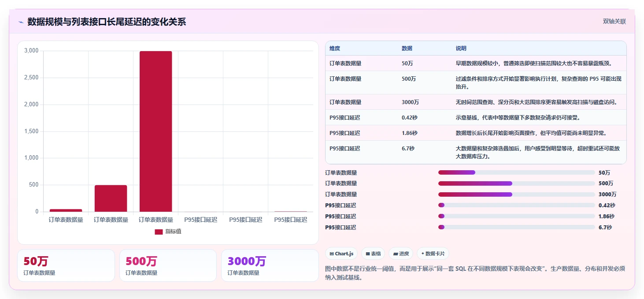
Task: Select the Chart.js tag
Action: click(342, 254)
